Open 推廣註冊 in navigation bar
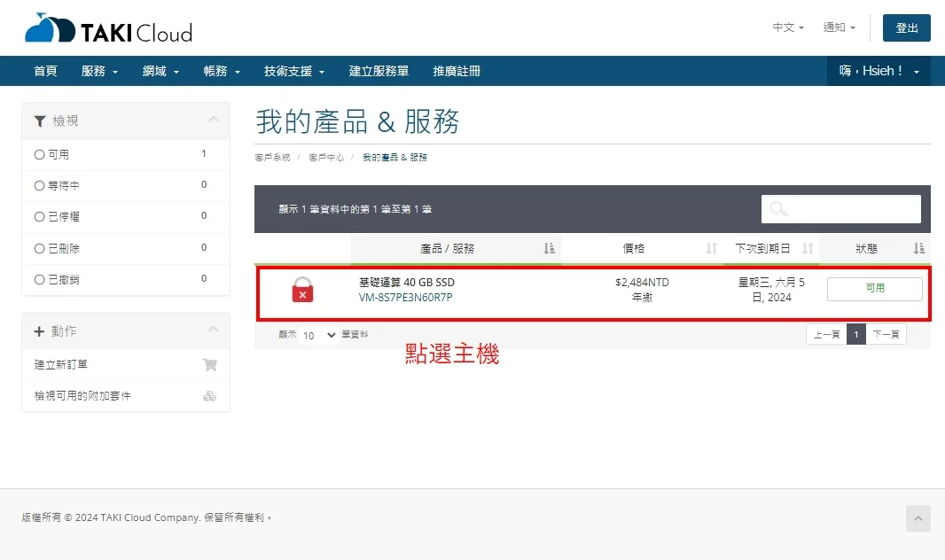Screen dimensions: 945x560 (457, 71)
